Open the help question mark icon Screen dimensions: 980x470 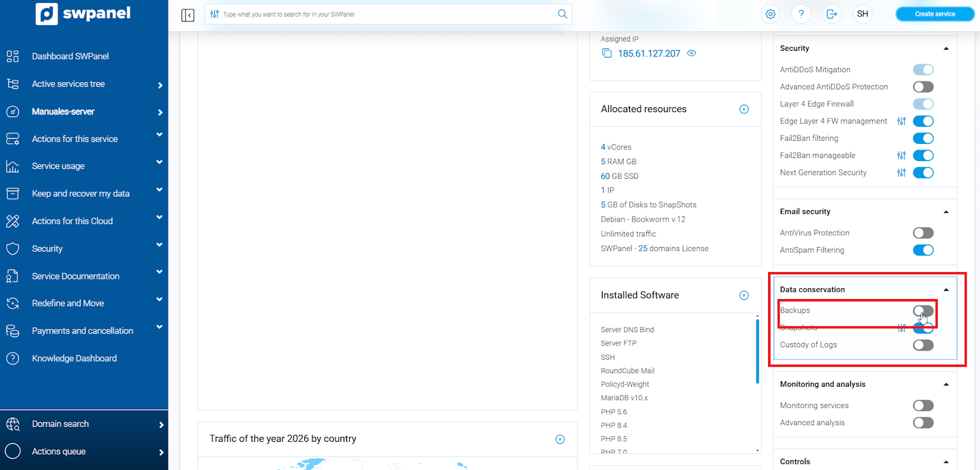point(801,14)
